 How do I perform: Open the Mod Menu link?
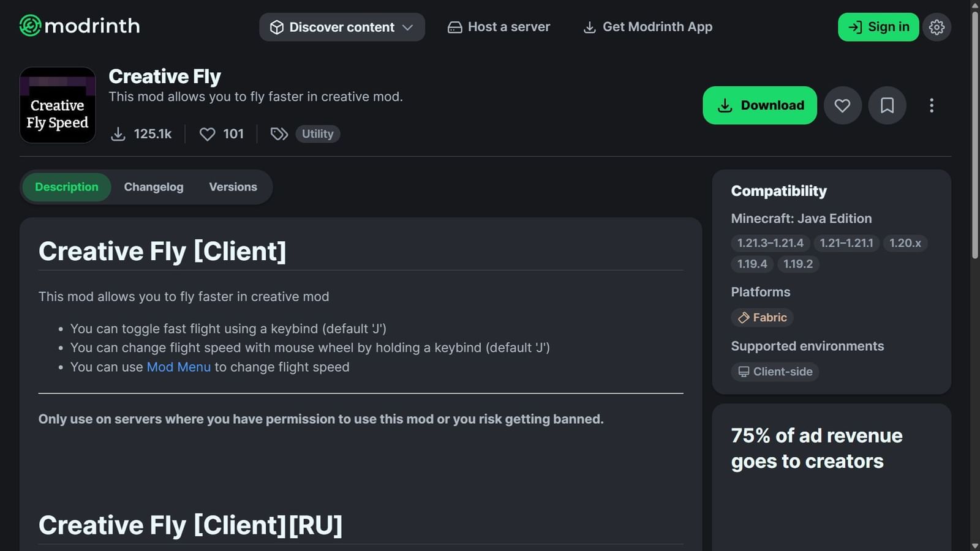click(x=179, y=367)
